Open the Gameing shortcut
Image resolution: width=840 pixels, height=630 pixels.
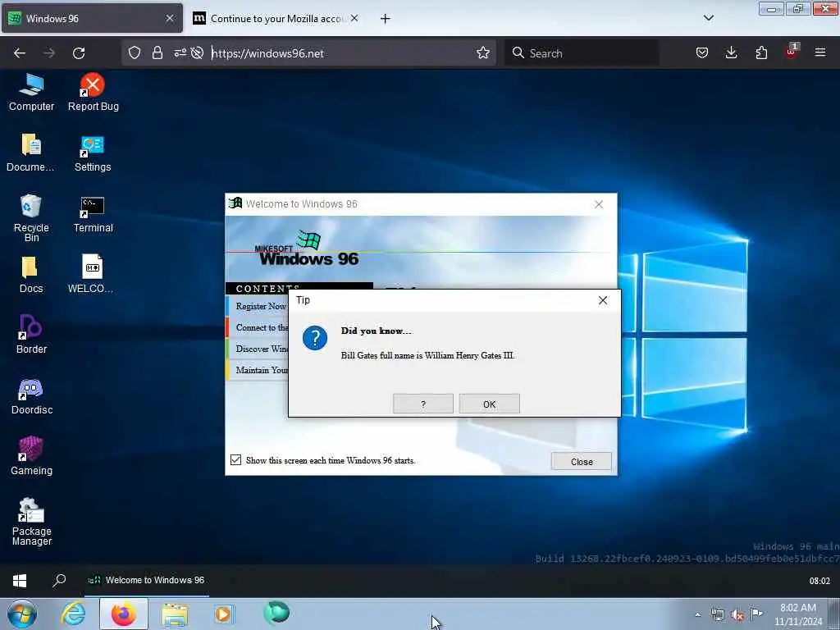pos(31,456)
